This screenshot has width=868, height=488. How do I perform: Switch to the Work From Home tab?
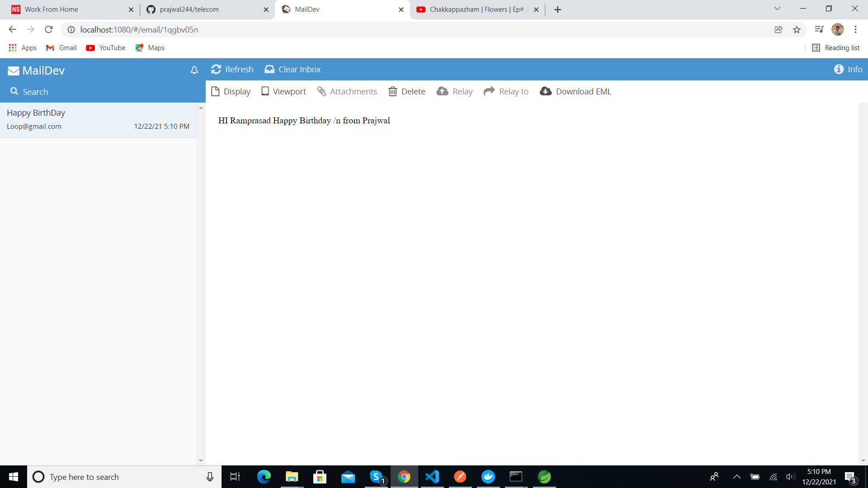(x=68, y=9)
